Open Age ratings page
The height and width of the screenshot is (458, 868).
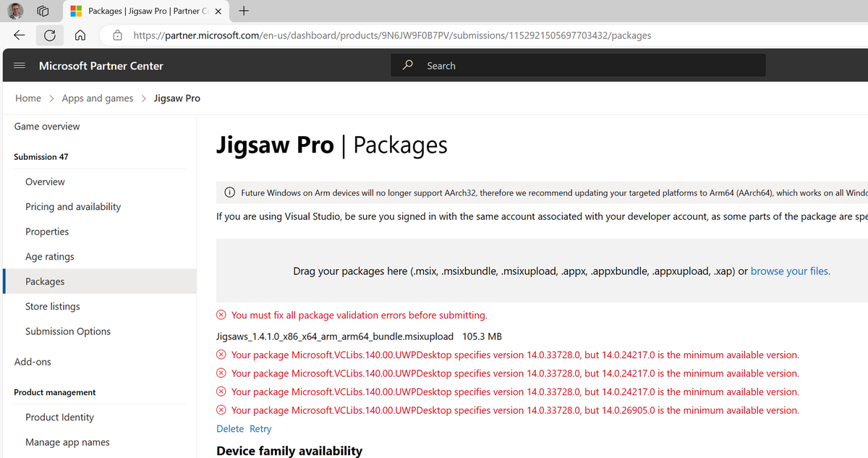(x=50, y=257)
